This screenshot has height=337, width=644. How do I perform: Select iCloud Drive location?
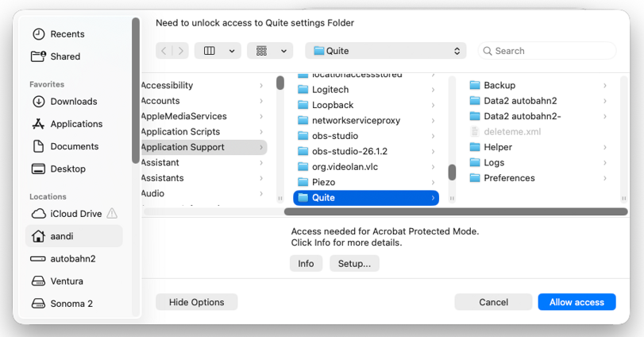[x=74, y=214]
